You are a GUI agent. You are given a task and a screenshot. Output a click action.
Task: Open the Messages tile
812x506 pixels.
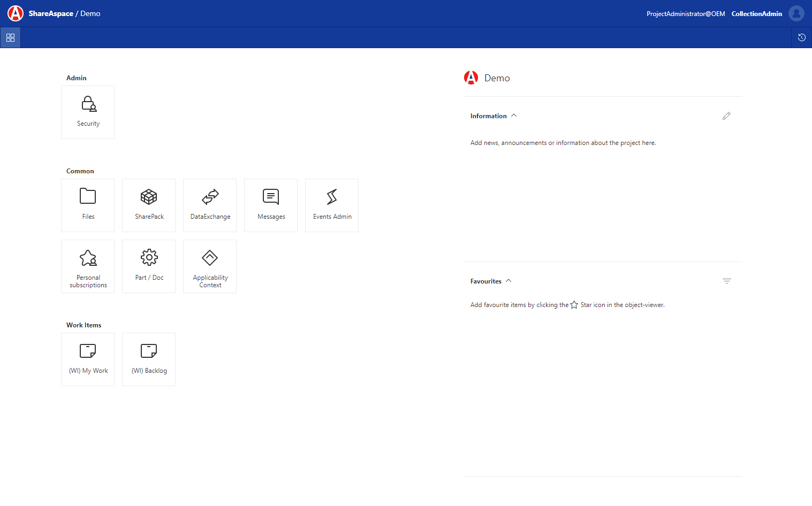(x=270, y=205)
